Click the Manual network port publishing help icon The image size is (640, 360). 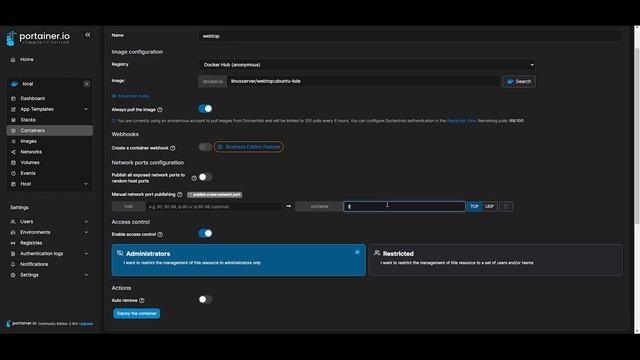point(180,195)
